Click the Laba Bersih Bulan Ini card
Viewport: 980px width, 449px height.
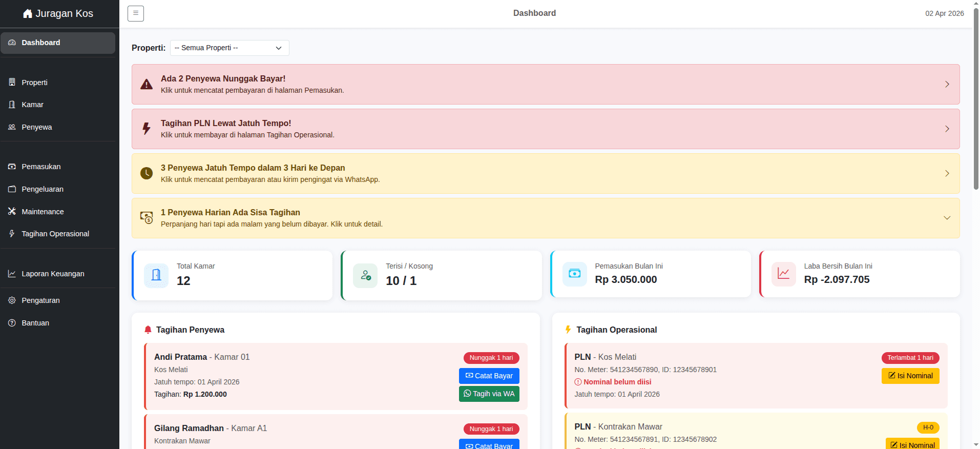(x=860, y=274)
